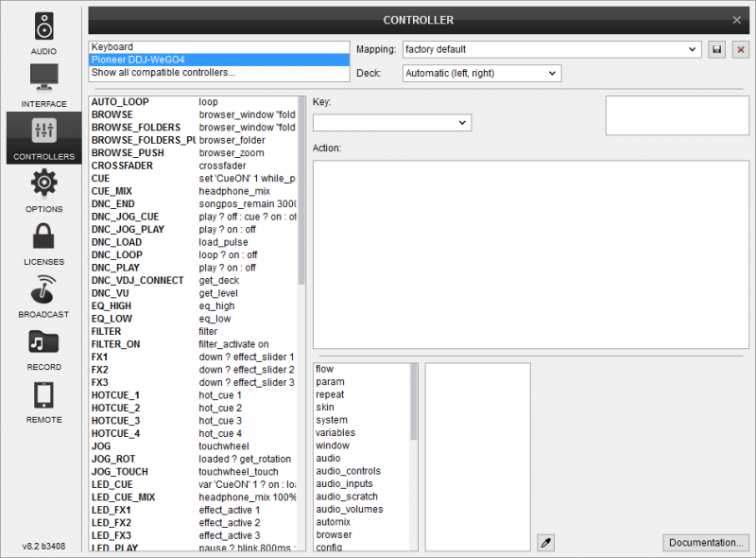Select the CUE_MIX mapping row
Screen dimensions: 756x558
(194, 191)
